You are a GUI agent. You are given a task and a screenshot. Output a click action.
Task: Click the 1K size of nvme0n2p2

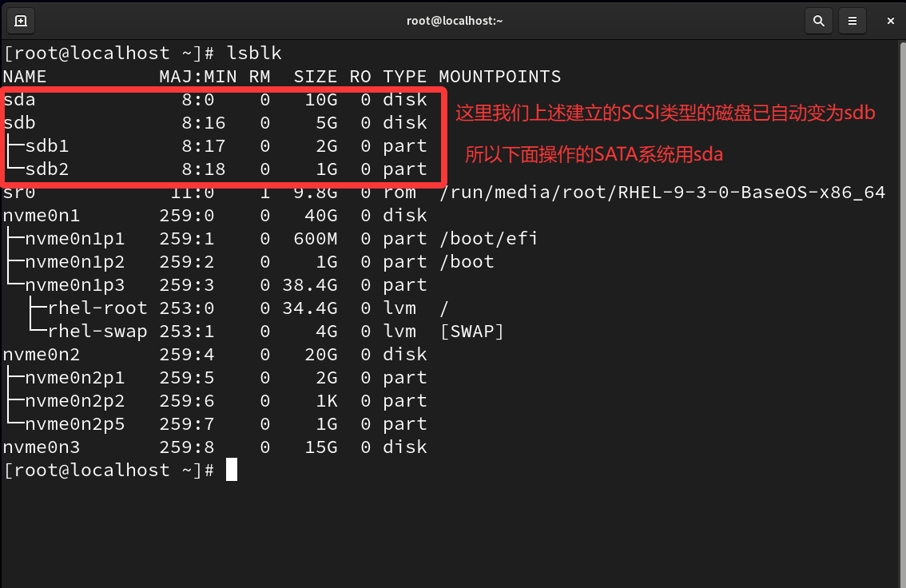pyautogui.click(x=327, y=401)
